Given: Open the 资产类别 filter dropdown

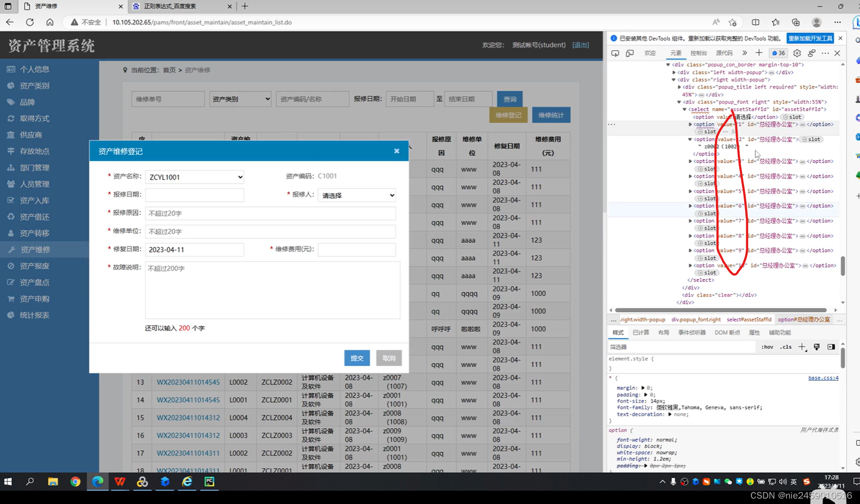Looking at the screenshot, I should point(240,99).
